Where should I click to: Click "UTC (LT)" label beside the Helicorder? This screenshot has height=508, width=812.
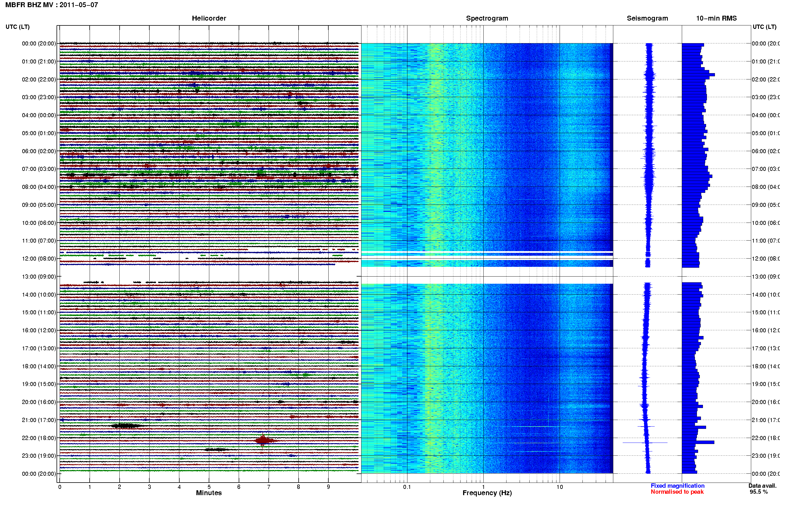point(17,27)
